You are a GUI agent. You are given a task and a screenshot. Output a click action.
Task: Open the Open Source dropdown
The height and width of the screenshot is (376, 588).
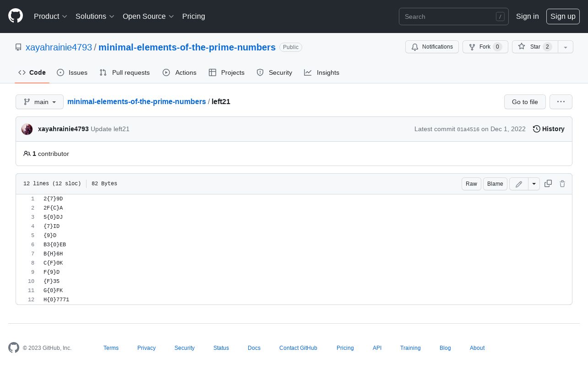pos(148,16)
